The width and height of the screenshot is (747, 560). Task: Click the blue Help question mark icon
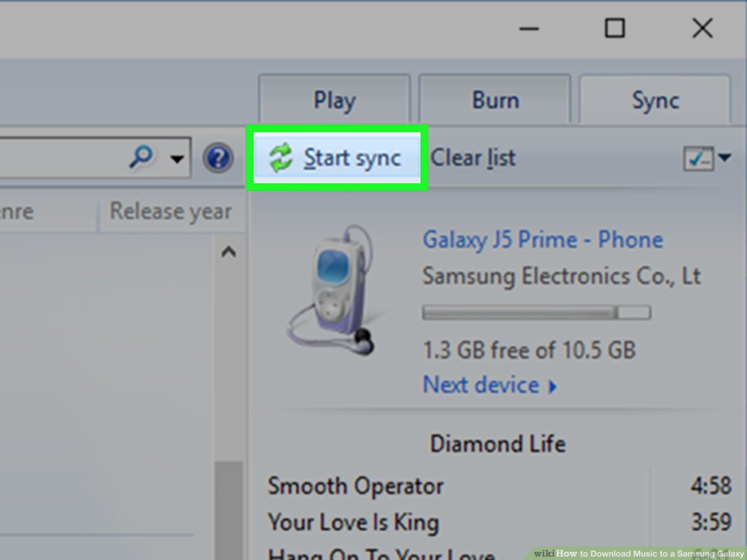pos(218,159)
